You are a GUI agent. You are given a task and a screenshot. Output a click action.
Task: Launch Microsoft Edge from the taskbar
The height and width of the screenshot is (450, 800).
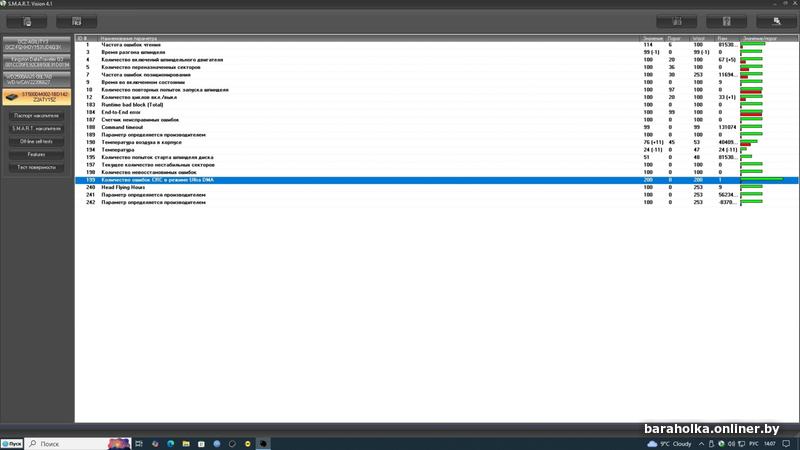(170, 444)
